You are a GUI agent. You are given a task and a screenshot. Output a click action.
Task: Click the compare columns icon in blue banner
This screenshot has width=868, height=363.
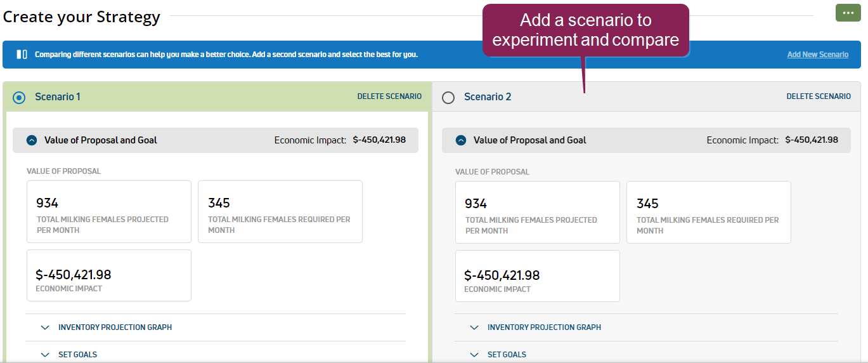pyautogui.click(x=22, y=55)
